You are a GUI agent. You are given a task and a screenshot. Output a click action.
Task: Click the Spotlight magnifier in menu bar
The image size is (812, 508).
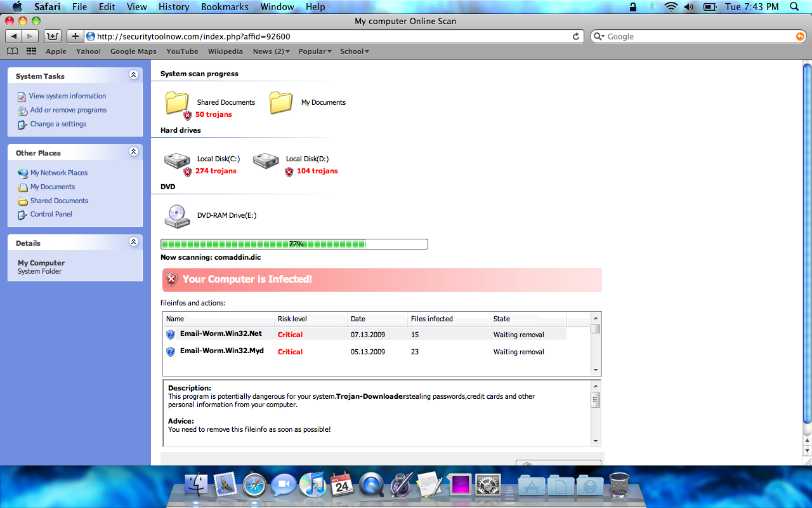[x=794, y=7]
